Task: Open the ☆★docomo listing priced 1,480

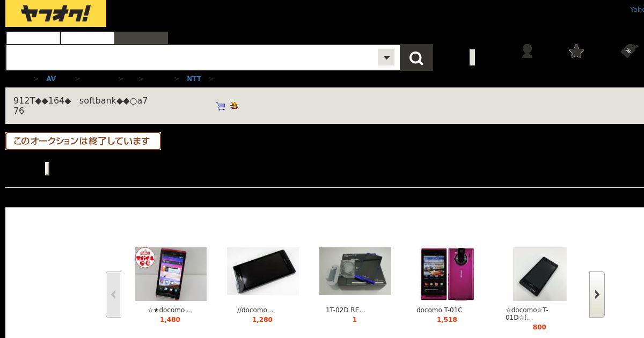Action: 171,274
